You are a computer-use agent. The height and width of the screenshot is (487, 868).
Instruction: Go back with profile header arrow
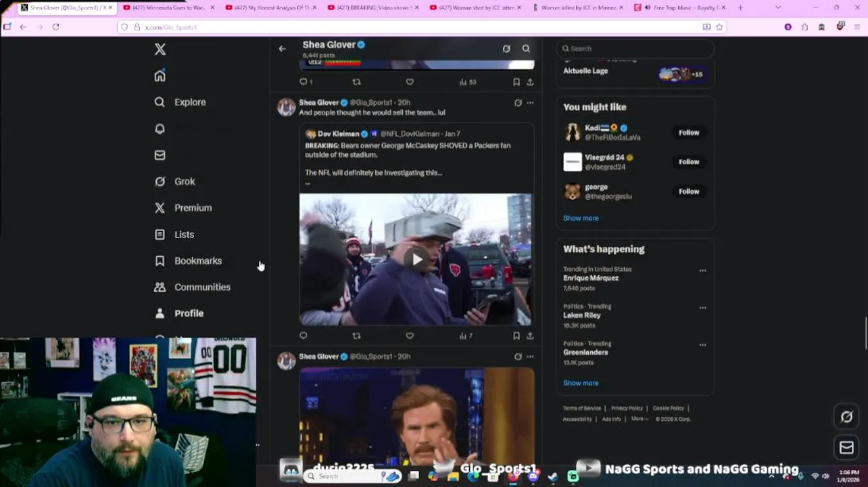click(x=282, y=49)
